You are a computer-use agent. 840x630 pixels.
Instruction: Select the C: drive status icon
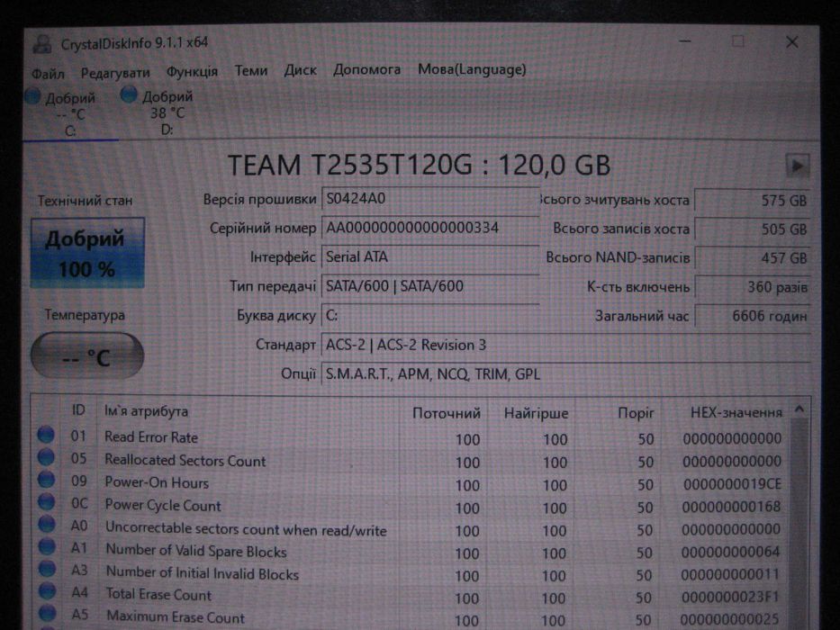click(32, 96)
